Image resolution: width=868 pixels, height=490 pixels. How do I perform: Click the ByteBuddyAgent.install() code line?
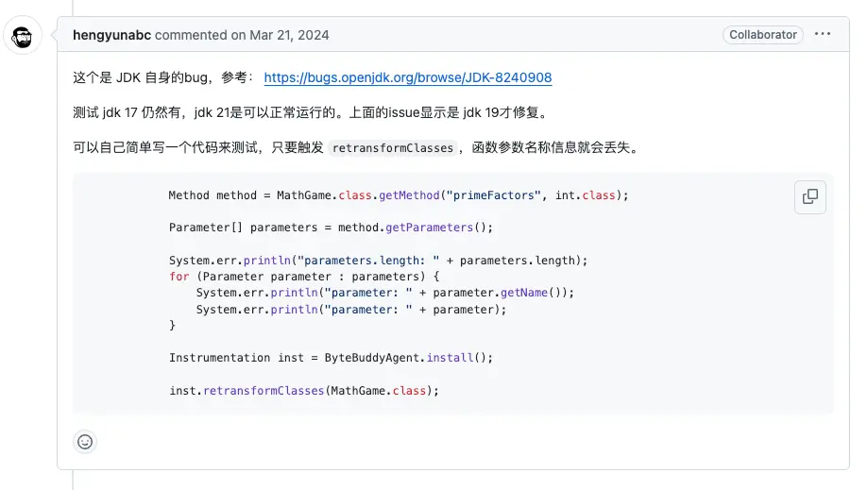pos(331,358)
